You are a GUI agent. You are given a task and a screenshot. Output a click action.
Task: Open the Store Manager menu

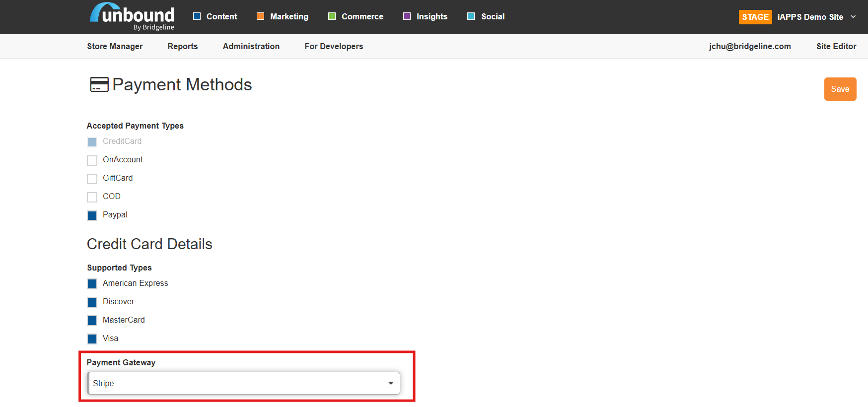[x=115, y=46]
